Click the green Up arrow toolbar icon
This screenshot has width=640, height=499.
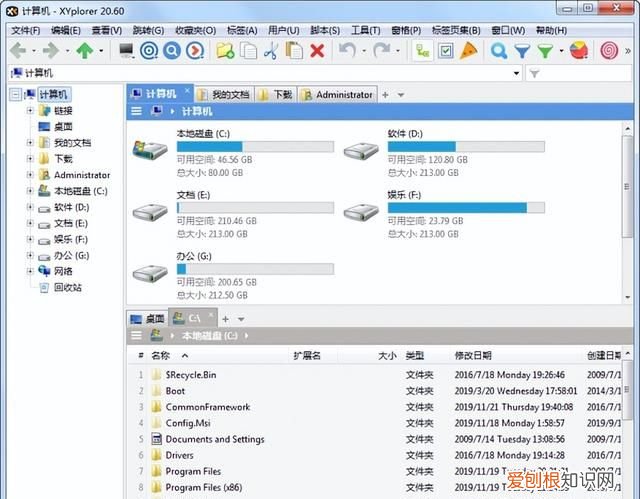point(85,51)
